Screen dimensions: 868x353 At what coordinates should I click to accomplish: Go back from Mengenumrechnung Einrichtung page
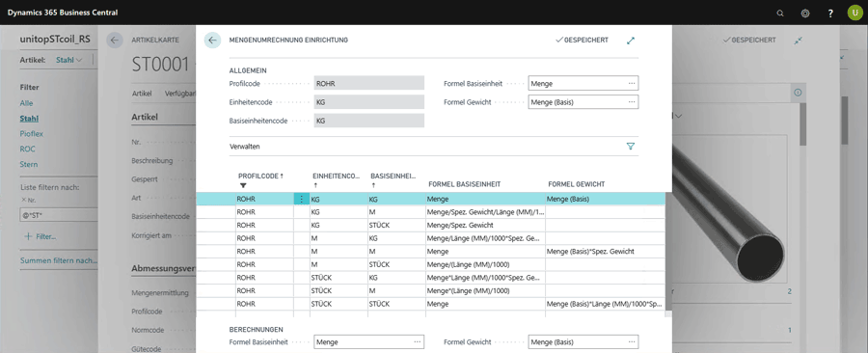click(x=212, y=40)
